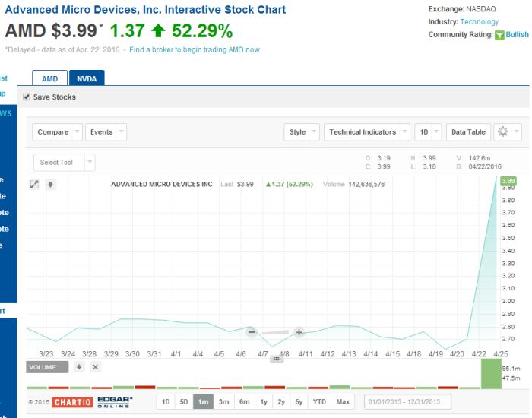Open the chart settings gear icon
The image size is (532, 418).
click(503, 131)
